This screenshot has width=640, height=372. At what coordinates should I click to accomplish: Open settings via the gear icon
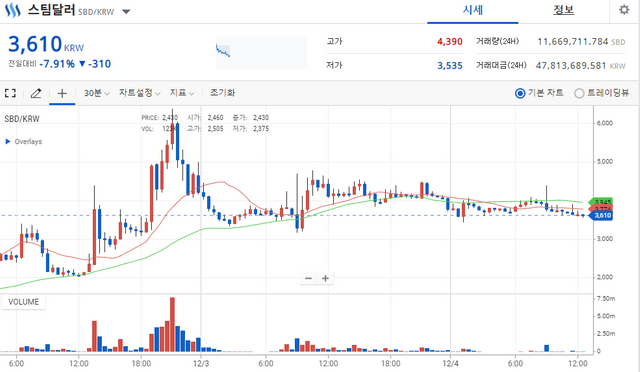tap(624, 10)
